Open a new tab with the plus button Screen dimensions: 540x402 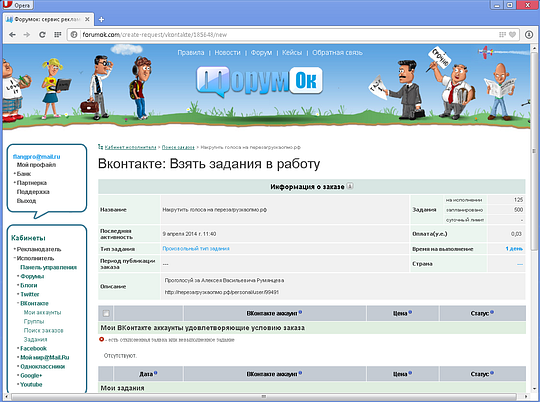tap(101, 20)
